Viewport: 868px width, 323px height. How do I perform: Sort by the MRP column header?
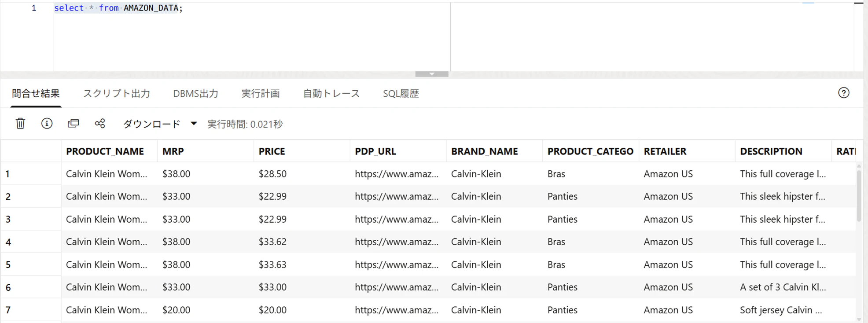point(206,151)
